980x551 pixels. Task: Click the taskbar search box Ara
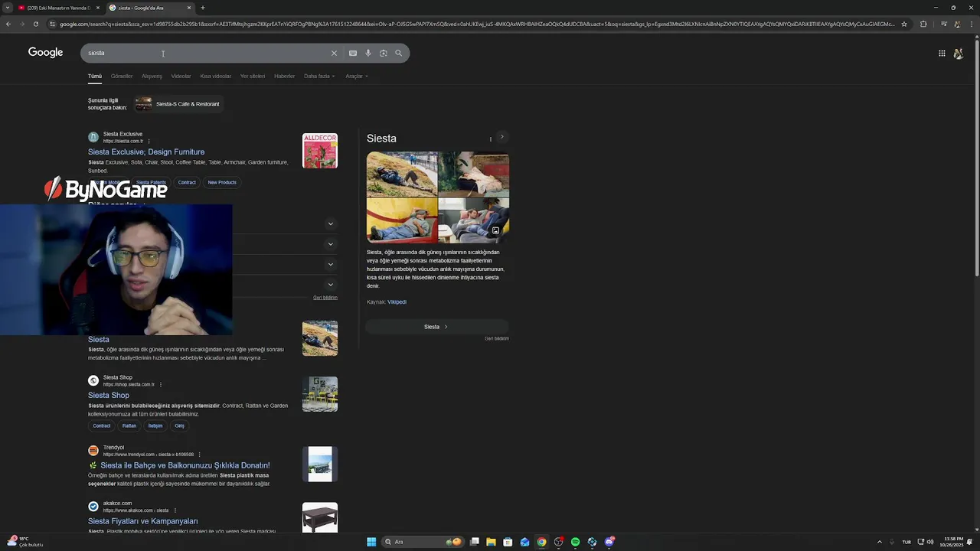tap(423, 542)
